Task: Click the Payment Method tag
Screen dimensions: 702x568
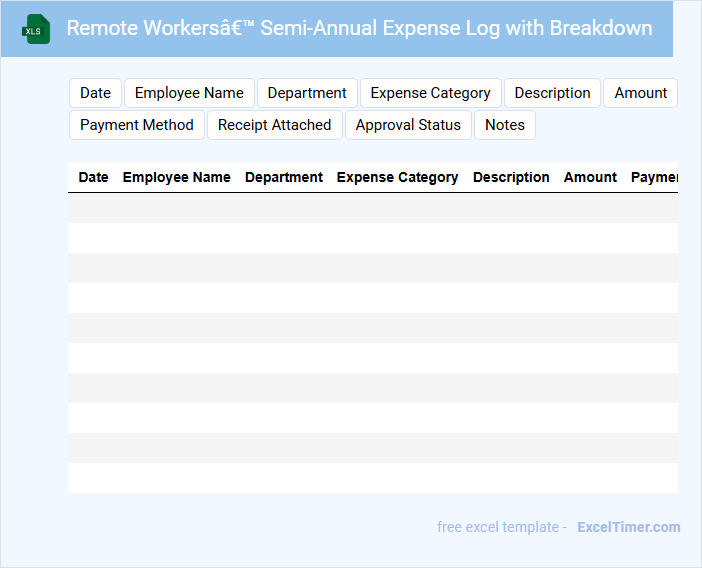Action: tap(137, 125)
